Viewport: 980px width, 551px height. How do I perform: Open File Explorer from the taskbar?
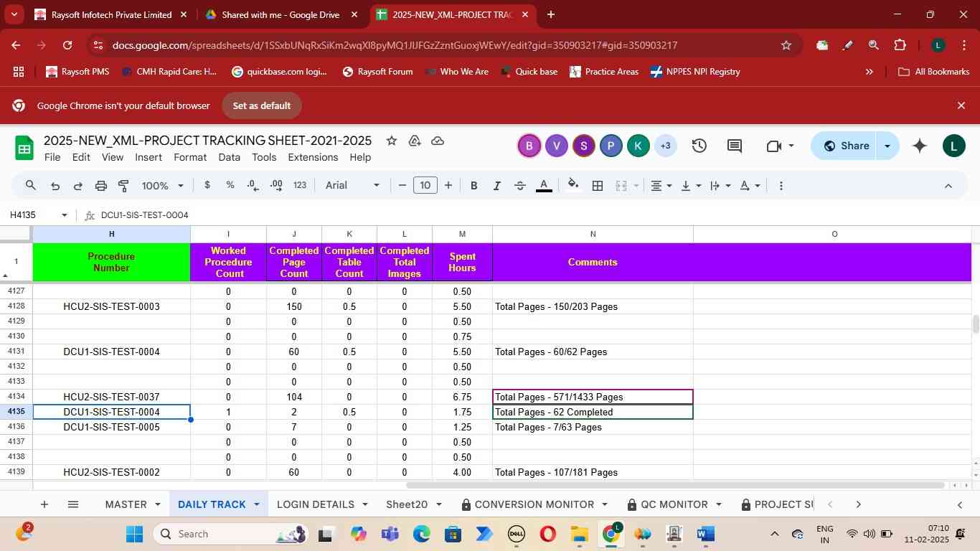579,534
